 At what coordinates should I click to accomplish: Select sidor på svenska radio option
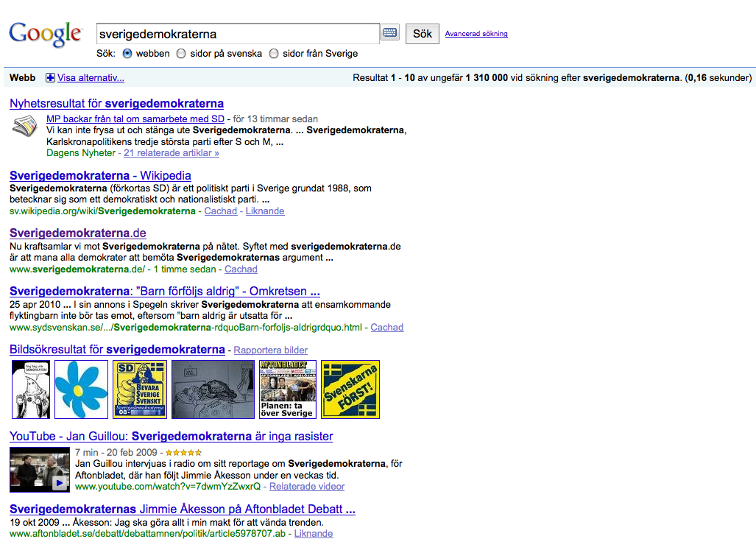(181, 54)
